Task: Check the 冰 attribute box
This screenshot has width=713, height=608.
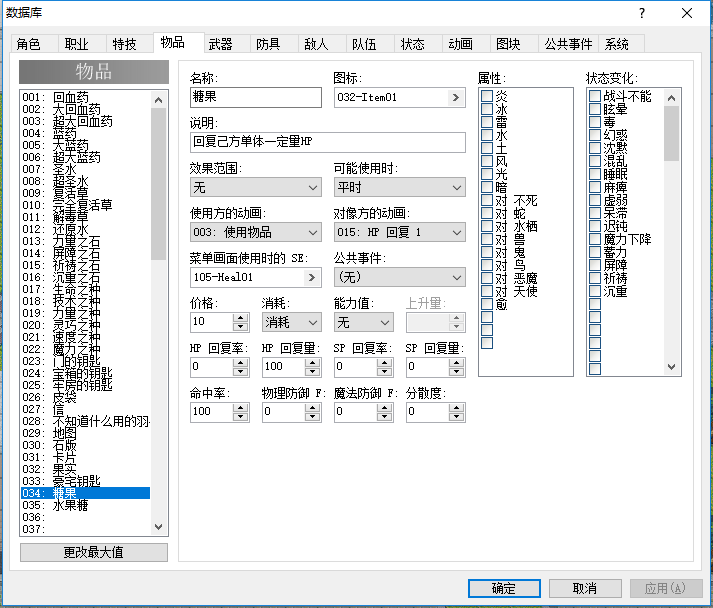Action: click(x=487, y=109)
